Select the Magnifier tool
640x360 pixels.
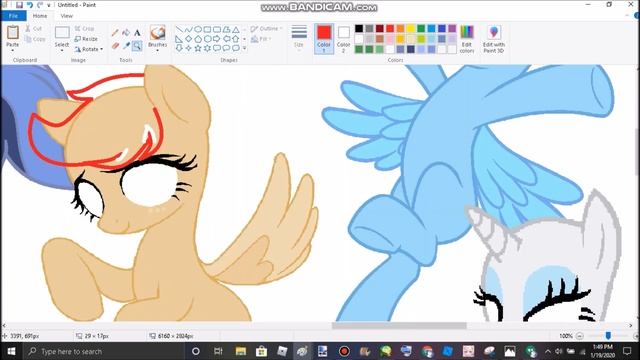click(x=137, y=46)
